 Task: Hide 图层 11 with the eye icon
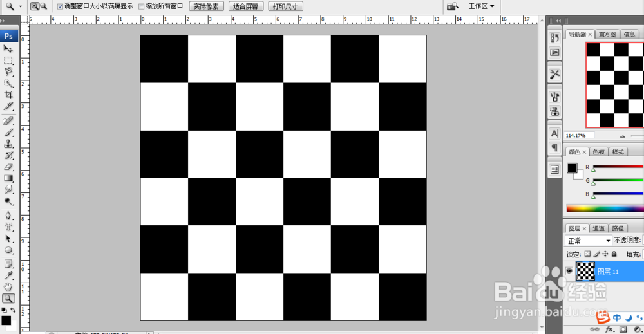pyautogui.click(x=569, y=271)
